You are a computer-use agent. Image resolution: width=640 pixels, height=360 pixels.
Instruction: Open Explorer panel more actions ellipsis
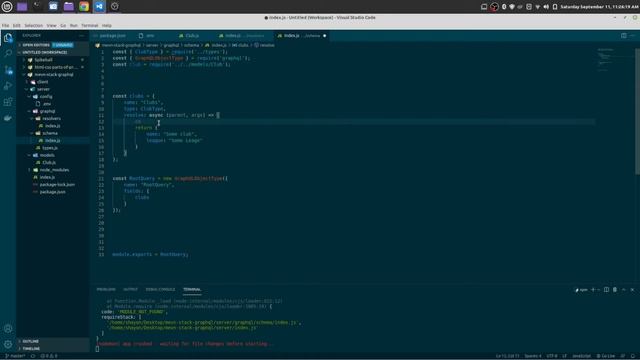(82, 36)
